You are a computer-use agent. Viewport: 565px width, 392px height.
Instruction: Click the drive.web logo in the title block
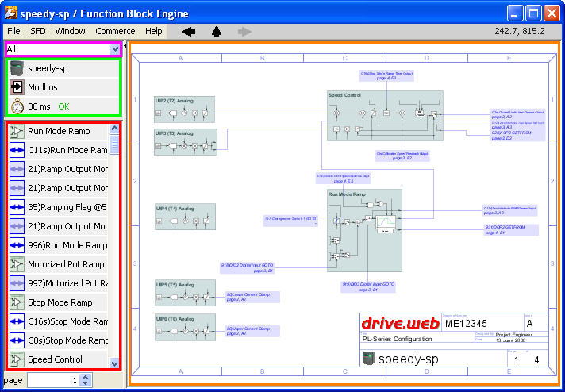tap(400, 323)
